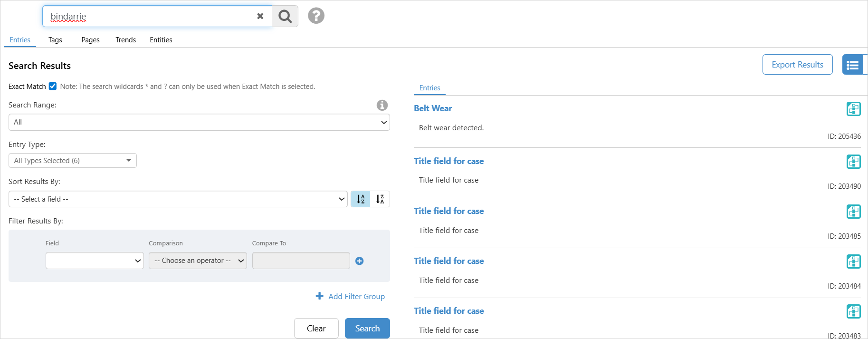Uncheck the Exact Match checkbox
This screenshot has height=339, width=868.
53,86
